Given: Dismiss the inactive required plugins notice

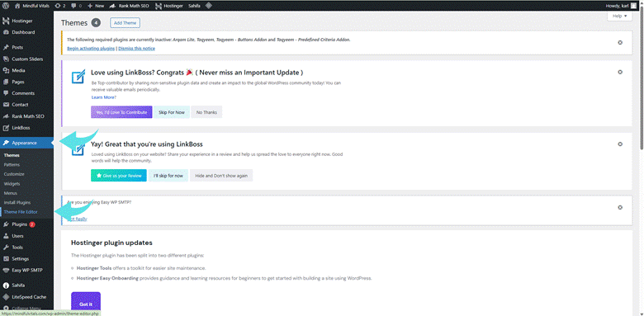Looking at the screenshot, I should tap(620, 43).
